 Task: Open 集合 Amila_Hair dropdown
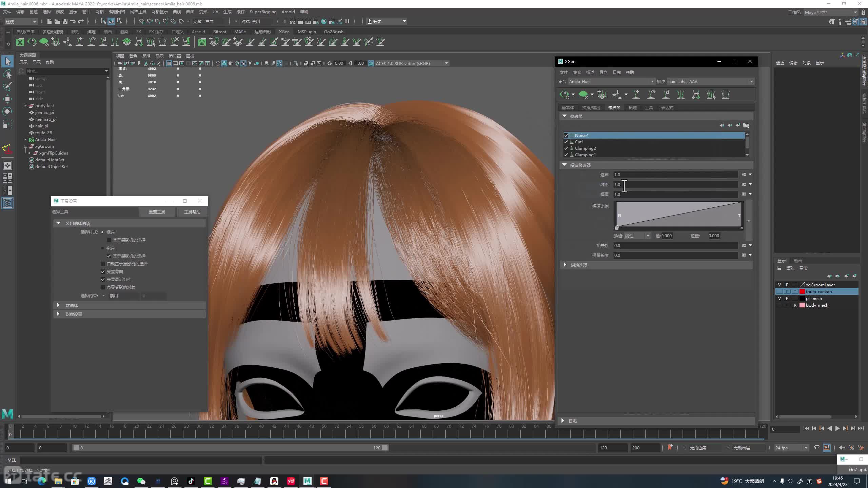tap(612, 81)
